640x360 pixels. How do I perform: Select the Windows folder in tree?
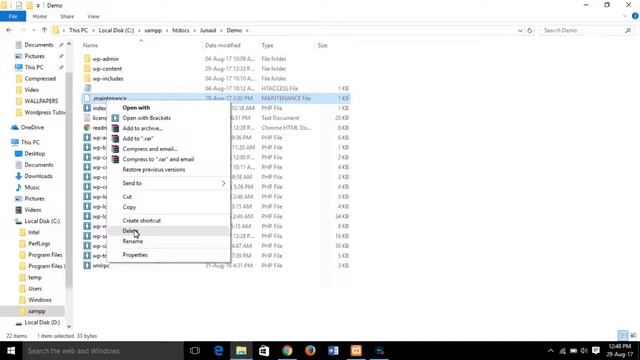click(40, 300)
